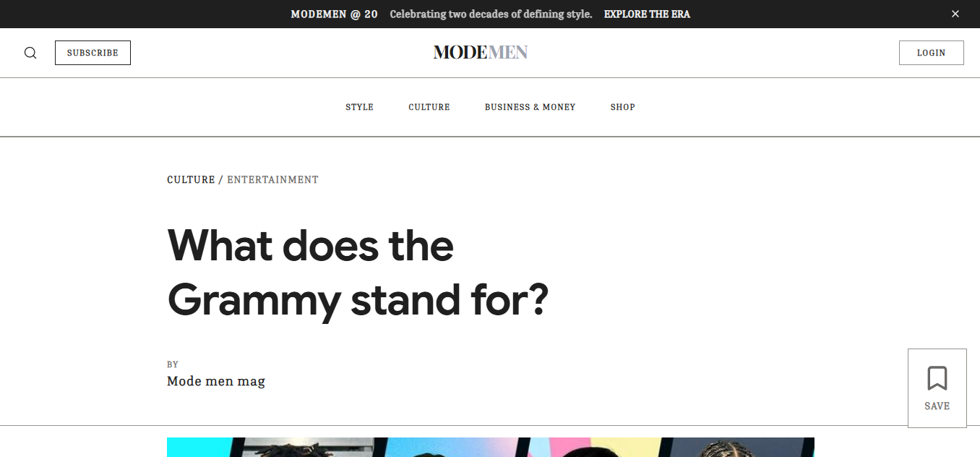
Task: Click the Login button
Action: (x=931, y=53)
